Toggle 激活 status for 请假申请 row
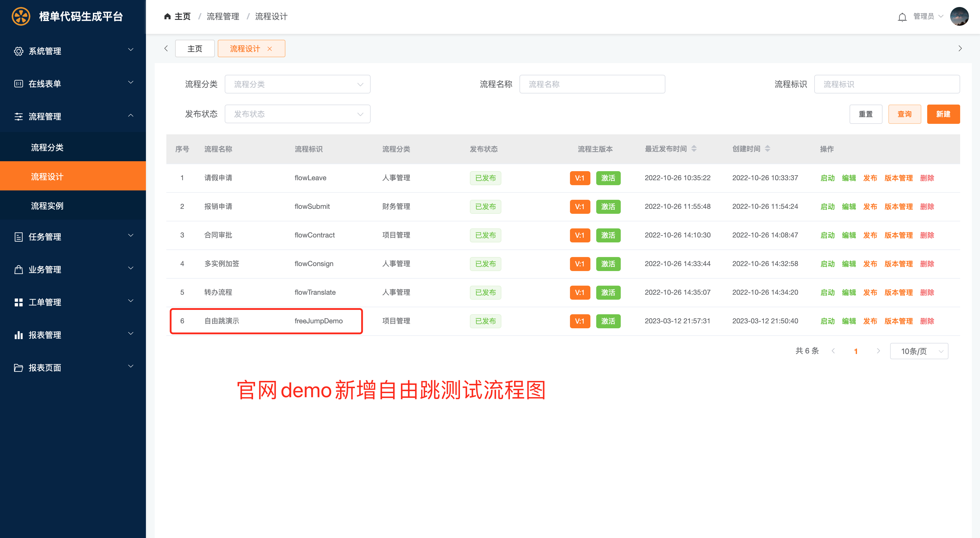Viewport: 980px width, 538px height. 608,178
